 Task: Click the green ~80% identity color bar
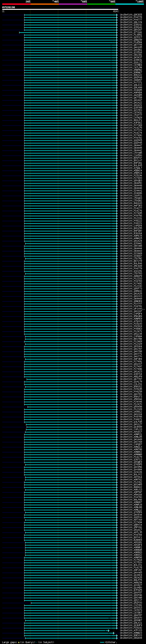[101, 4]
